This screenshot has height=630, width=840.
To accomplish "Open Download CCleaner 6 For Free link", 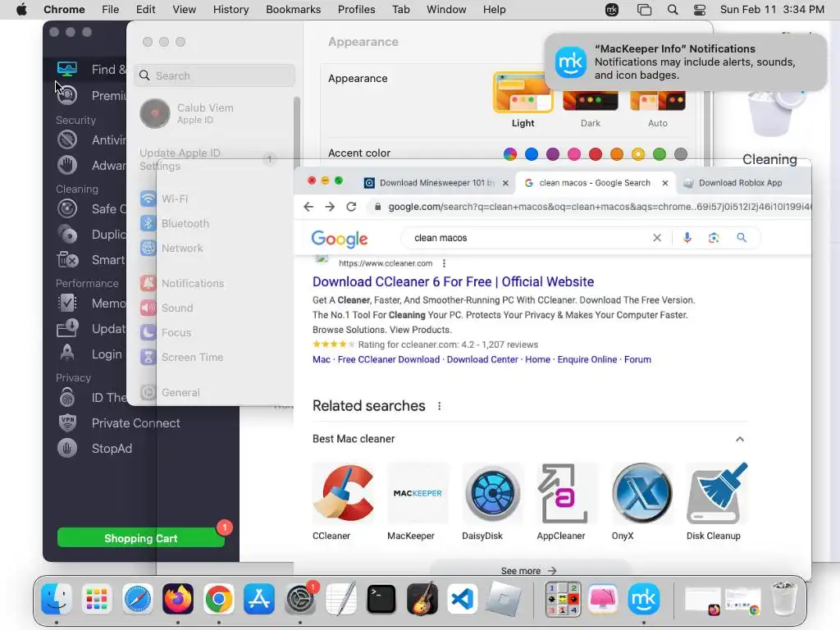I will pyautogui.click(x=453, y=282).
